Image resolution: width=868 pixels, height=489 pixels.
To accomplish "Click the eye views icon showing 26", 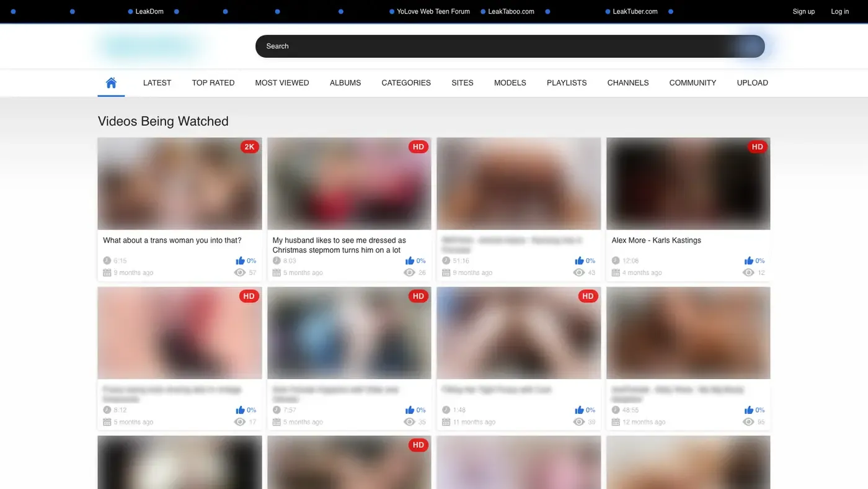I will [x=409, y=272].
